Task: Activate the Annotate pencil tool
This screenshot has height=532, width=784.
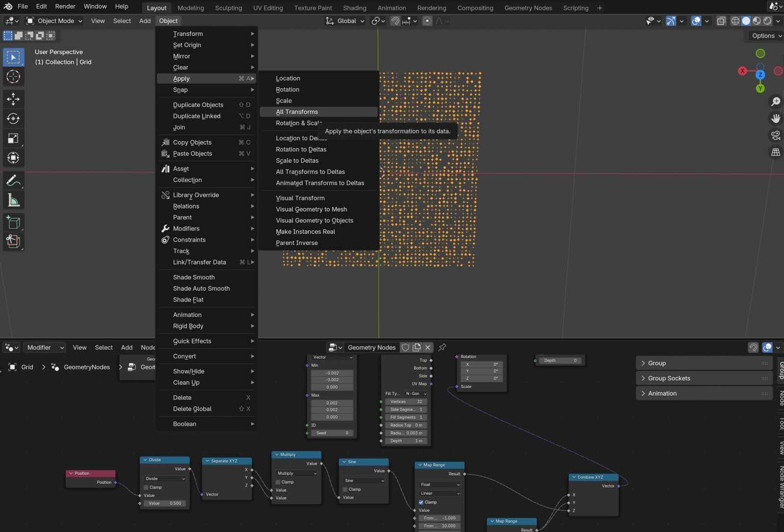Action: (x=13, y=180)
